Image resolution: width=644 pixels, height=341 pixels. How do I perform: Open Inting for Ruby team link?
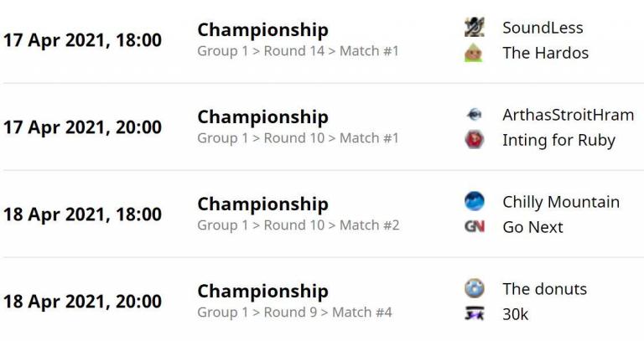558,140
